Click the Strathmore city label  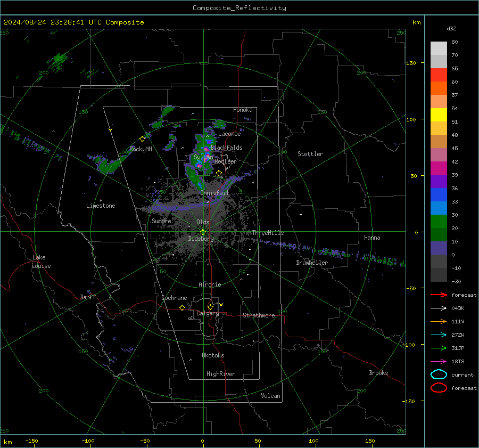click(x=259, y=315)
